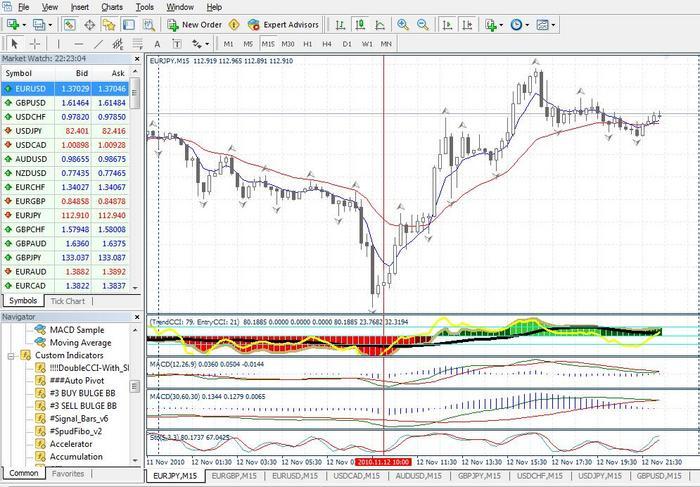Click the Expert Advisors button
Screen dimensions: 700x487
tap(283, 25)
